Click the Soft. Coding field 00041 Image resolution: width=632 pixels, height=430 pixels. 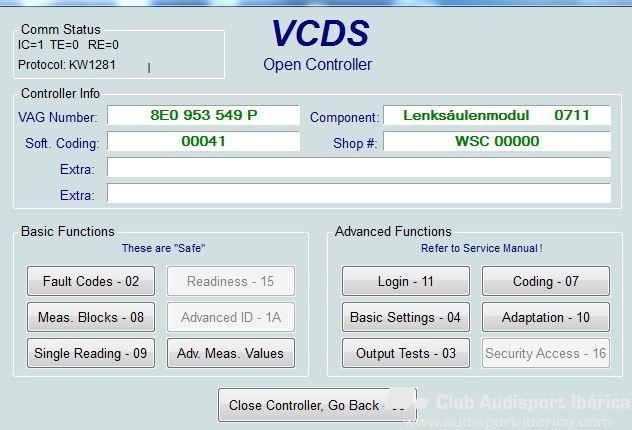pyautogui.click(x=204, y=141)
